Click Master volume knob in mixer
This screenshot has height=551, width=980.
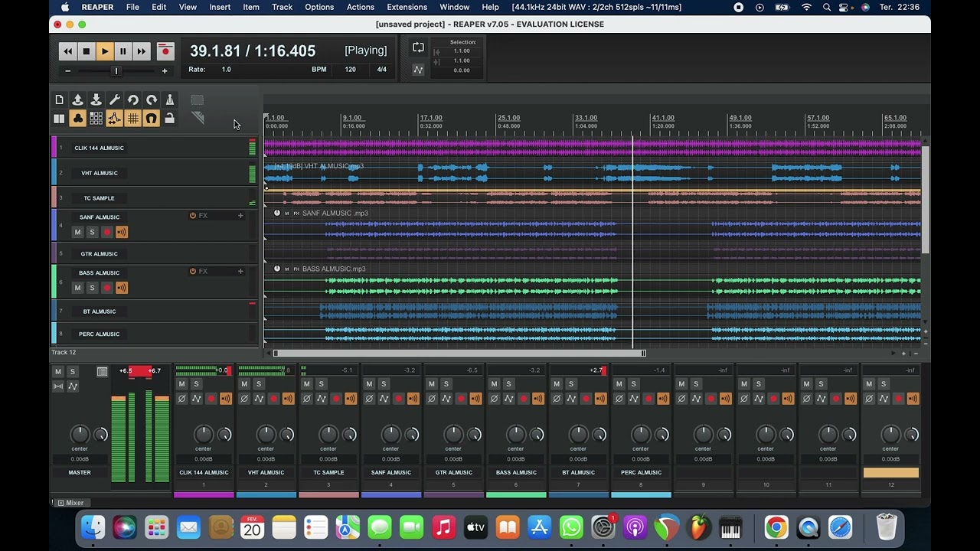[x=80, y=435]
